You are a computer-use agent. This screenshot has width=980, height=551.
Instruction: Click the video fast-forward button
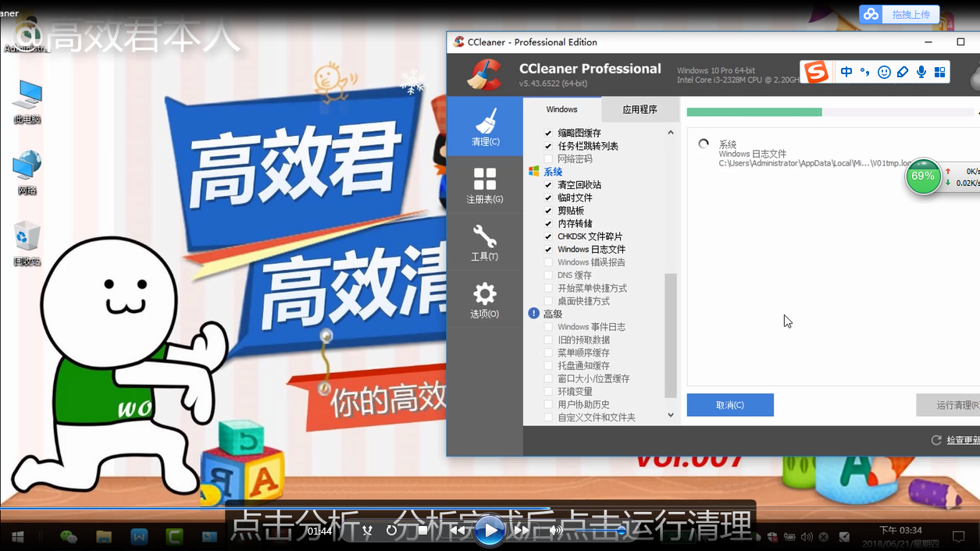point(522,531)
